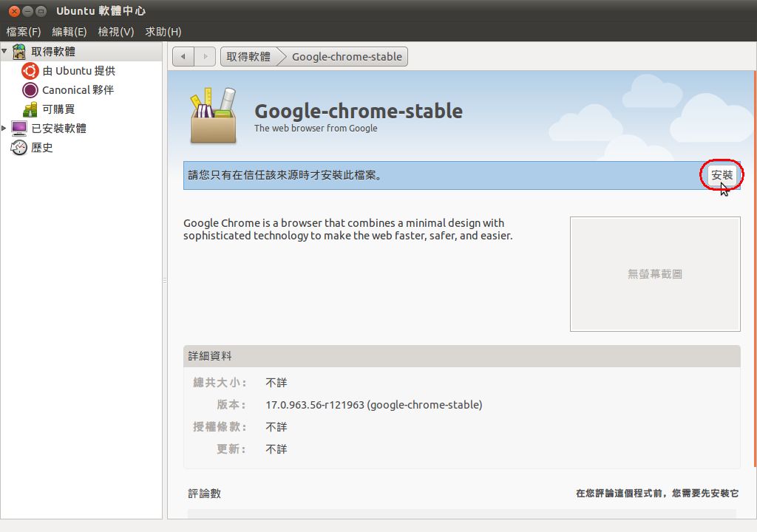Select 歷史 in sidebar
Screen dimensions: 757x532
pyautogui.click(x=42, y=148)
